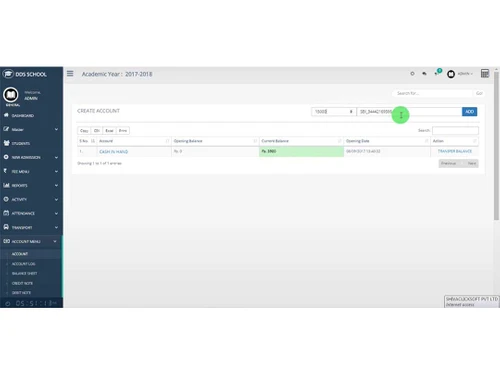The height and width of the screenshot is (375, 500).
Task: Click the opening balance amount stepper field
Action: pos(334,112)
